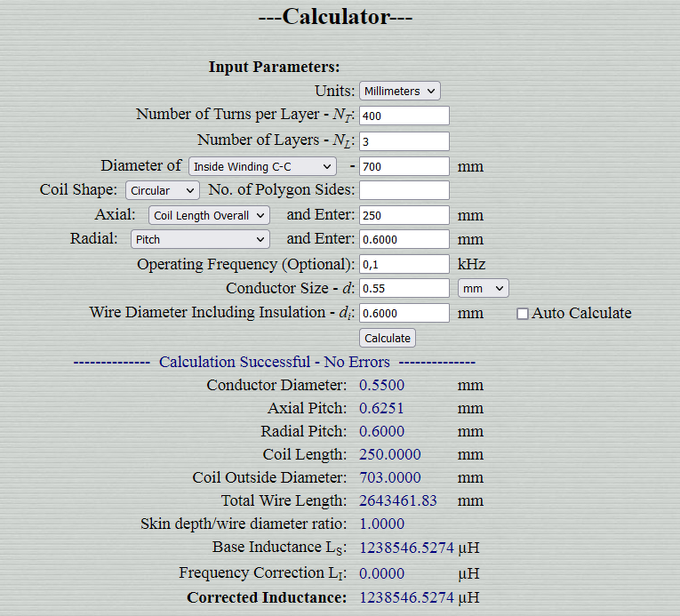Viewport: 680px width, 616px height.
Task: Click the Operating Frequency input field
Action: (x=404, y=264)
